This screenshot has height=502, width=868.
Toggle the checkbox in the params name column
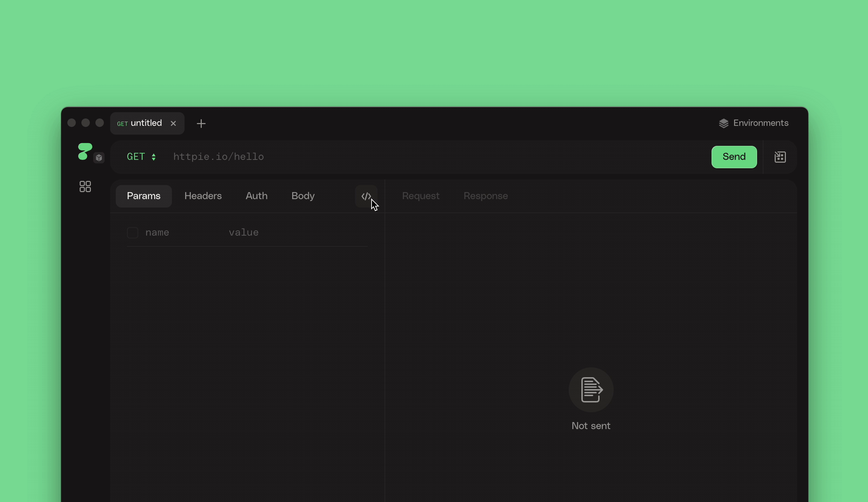click(133, 232)
